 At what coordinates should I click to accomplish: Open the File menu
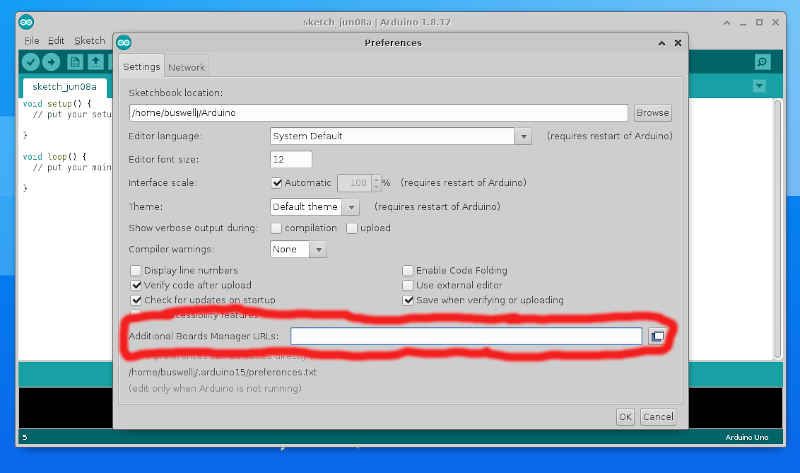point(32,41)
